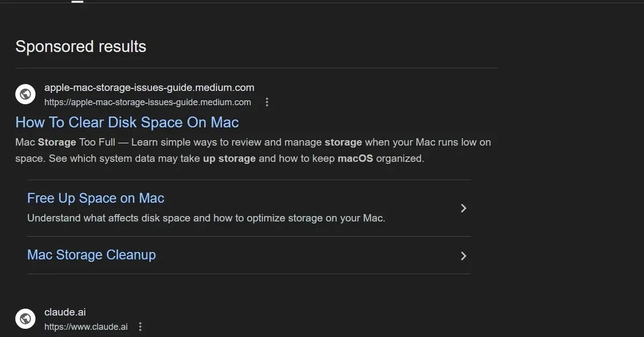
Task: Click the chevron next to Mac Storage Cleanup
Action: tap(463, 256)
